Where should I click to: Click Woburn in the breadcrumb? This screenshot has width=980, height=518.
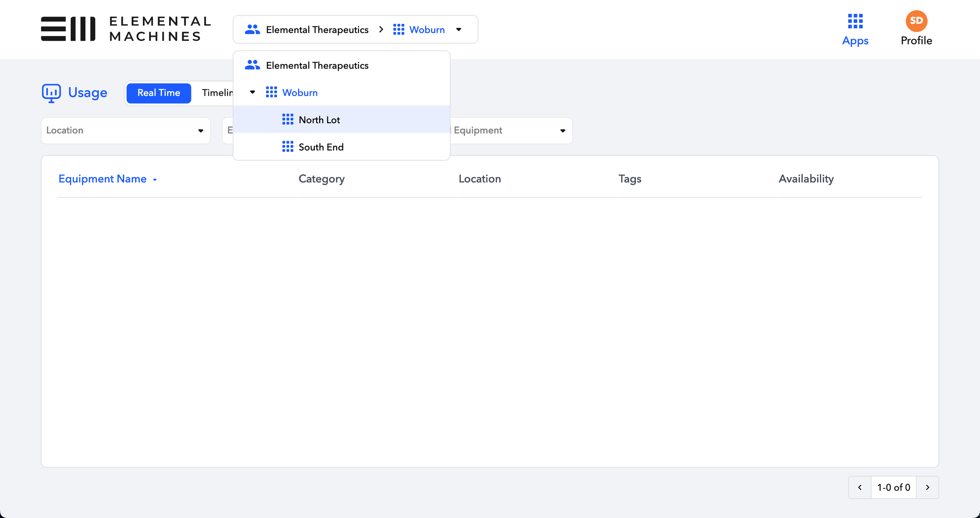(x=427, y=30)
